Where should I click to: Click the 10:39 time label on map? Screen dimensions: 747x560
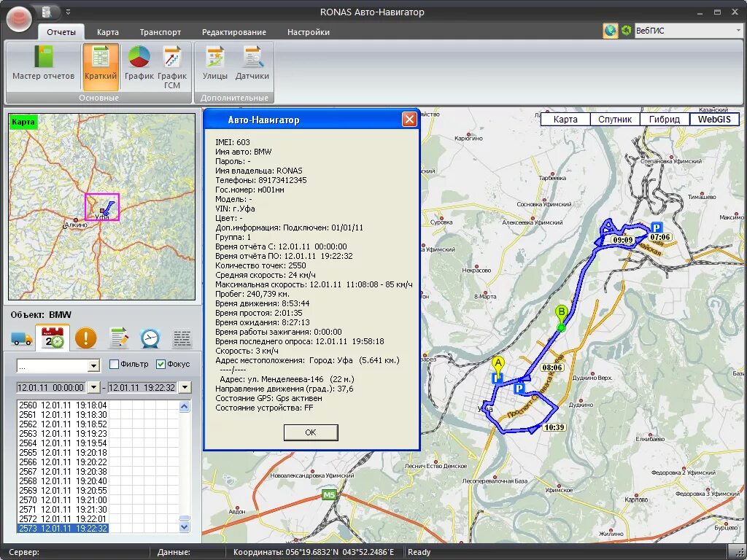pos(554,427)
